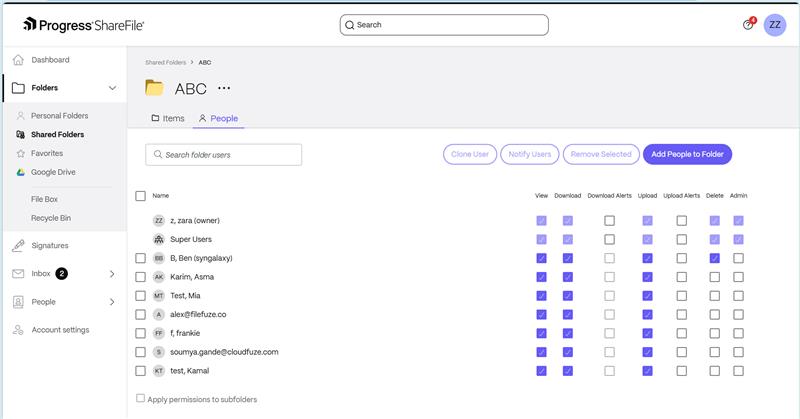The width and height of the screenshot is (800, 419).
Task: Click the ABC breadcrumb text
Action: click(205, 62)
